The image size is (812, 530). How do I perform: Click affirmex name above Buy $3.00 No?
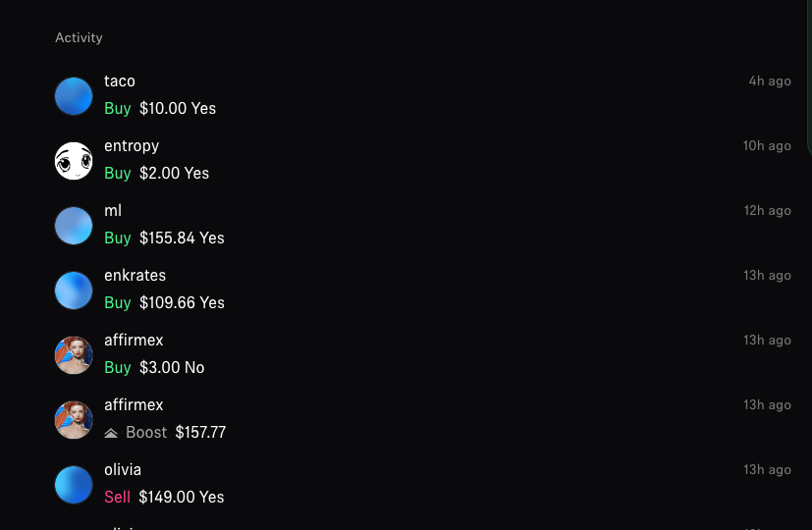(134, 341)
